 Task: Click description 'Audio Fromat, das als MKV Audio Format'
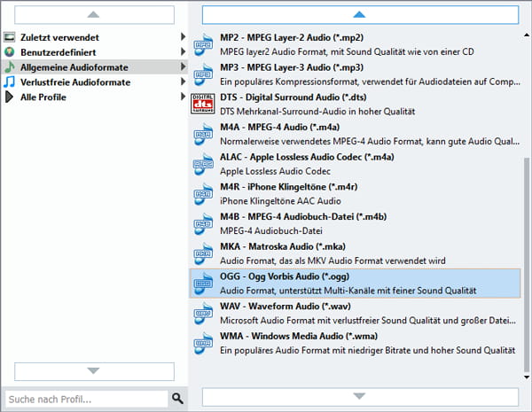332,260
